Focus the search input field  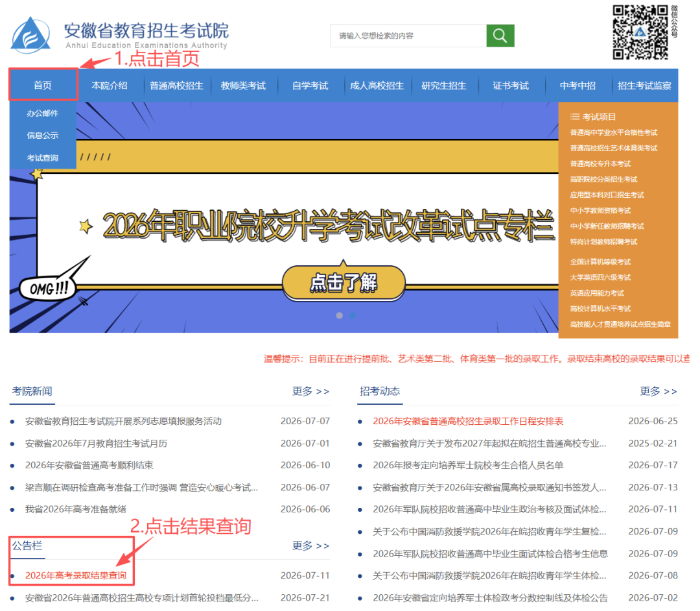[408, 36]
